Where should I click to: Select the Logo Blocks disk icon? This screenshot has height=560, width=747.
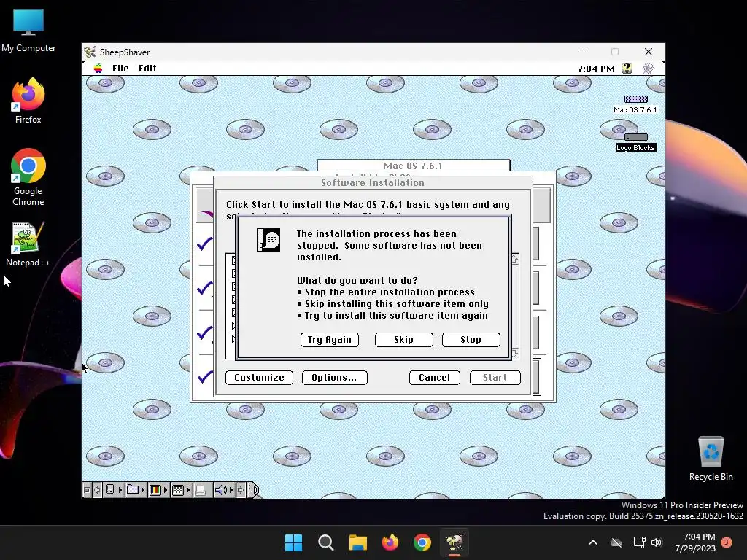(x=635, y=142)
